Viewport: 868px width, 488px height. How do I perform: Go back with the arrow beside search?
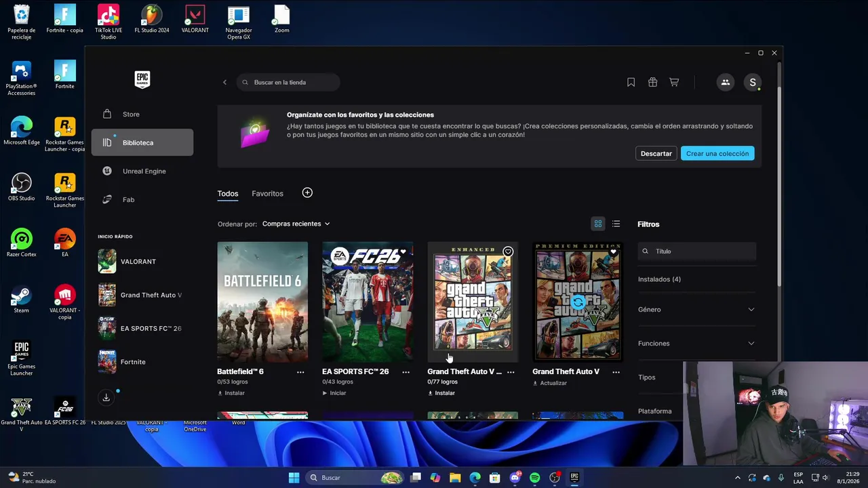[x=224, y=82]
